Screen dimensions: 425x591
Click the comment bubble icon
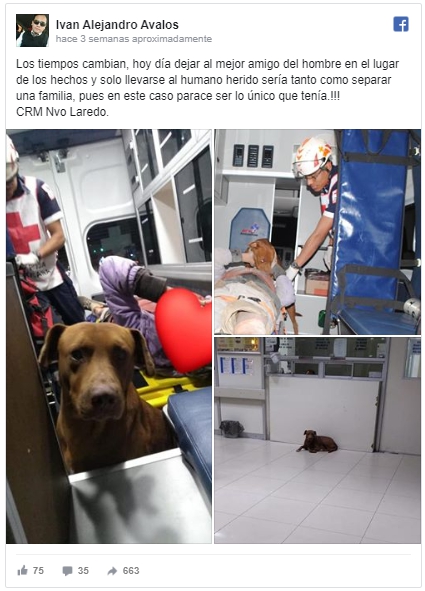[67, 571]
